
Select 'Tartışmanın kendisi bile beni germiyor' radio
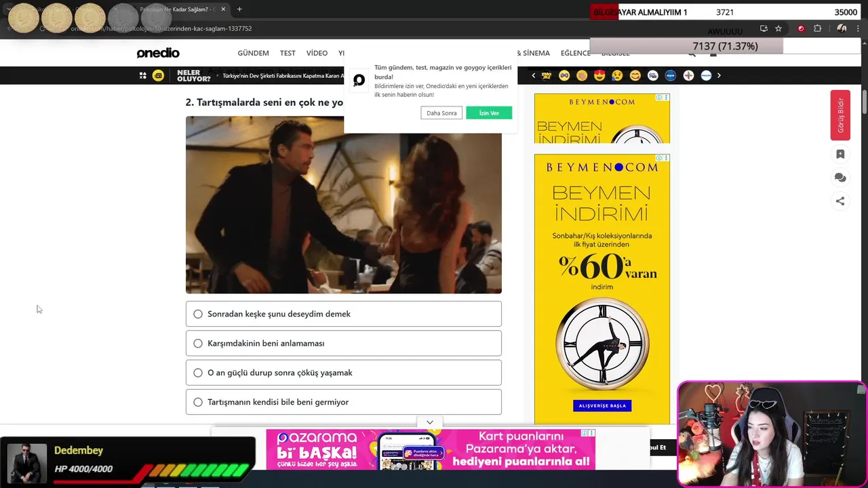click(x=198, y=402)
